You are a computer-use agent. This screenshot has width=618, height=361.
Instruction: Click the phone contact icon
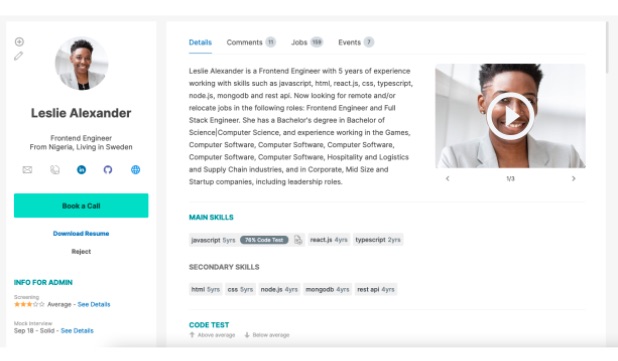pos(55,170)
